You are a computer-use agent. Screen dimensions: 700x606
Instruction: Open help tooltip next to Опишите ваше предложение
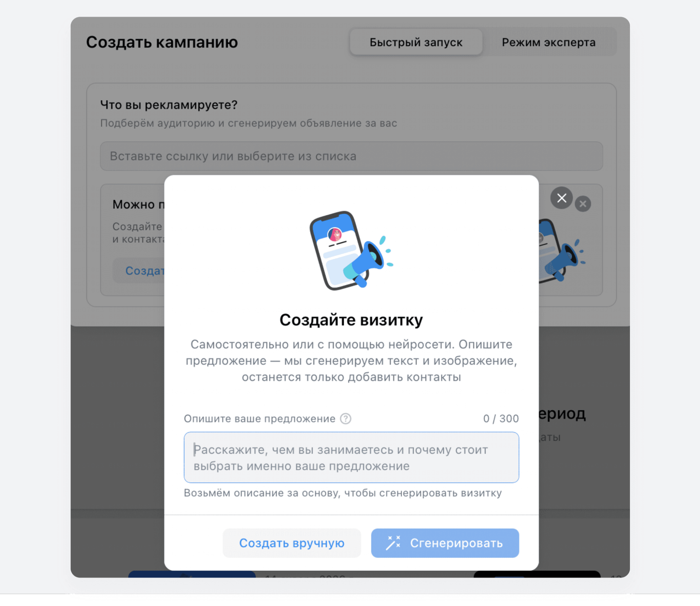346,419
